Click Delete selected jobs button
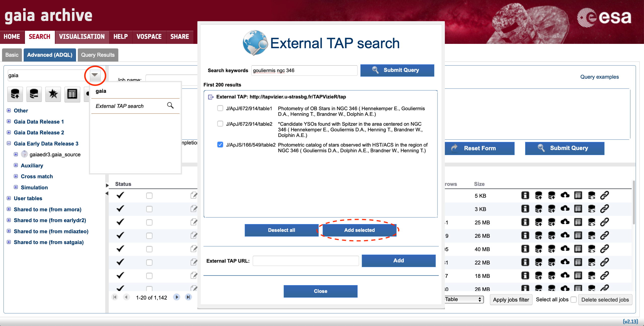Viewport: 644px width, 326px height. pos(605,300)
